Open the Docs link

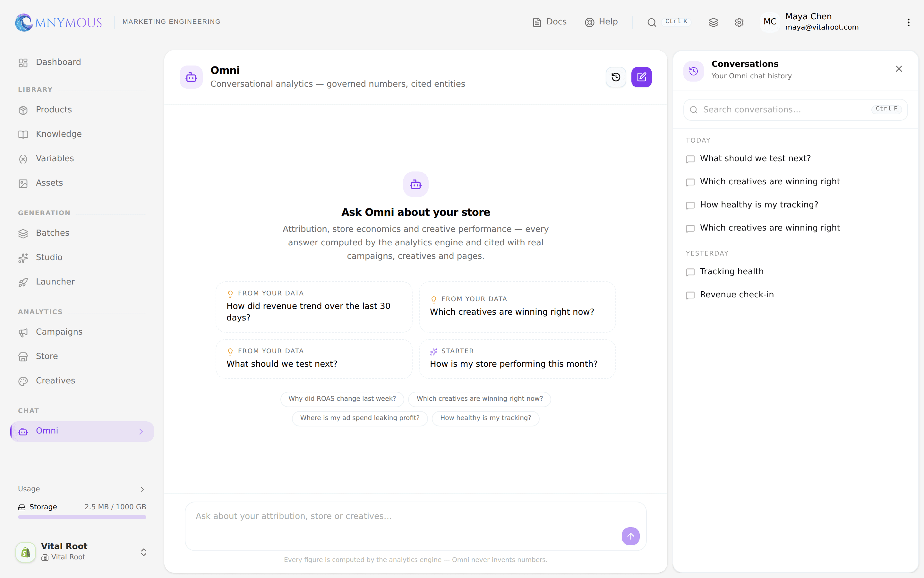pyautogui.click(x=550, y=22)
